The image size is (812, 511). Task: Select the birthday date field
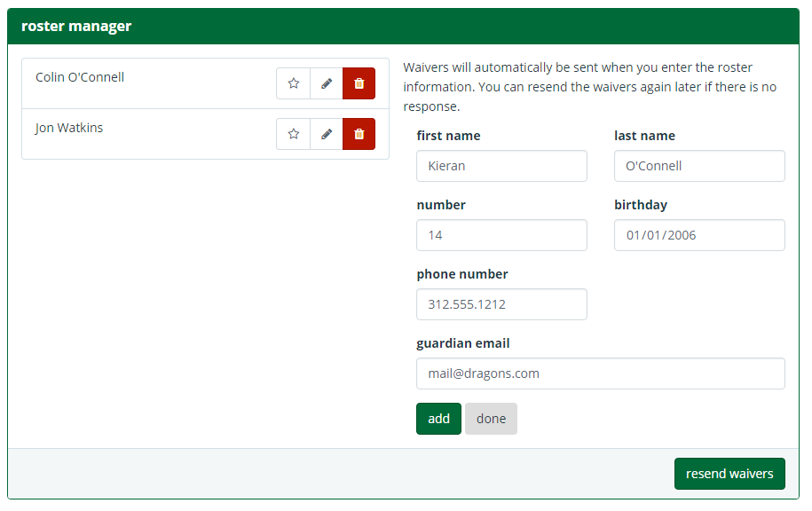click(x=699, y=235)
